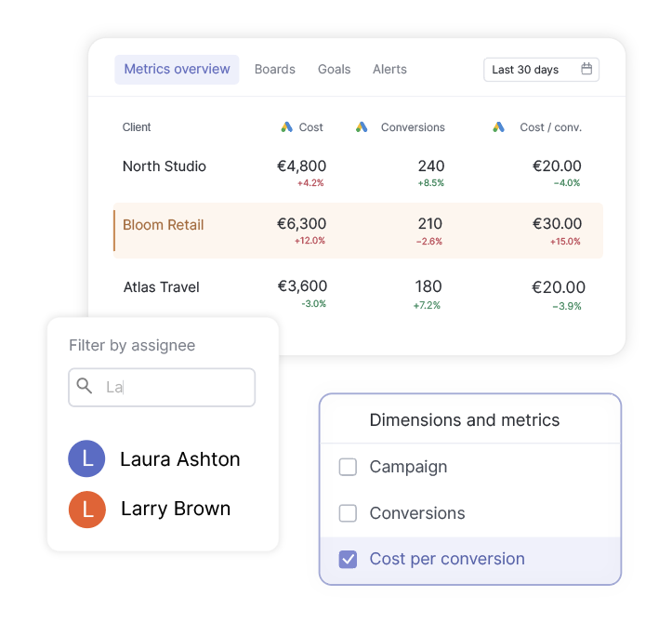The width and height of the screenshot is (672, 636).
Task: Open the Metrics overview tab
Action: [x=177, y=69]
